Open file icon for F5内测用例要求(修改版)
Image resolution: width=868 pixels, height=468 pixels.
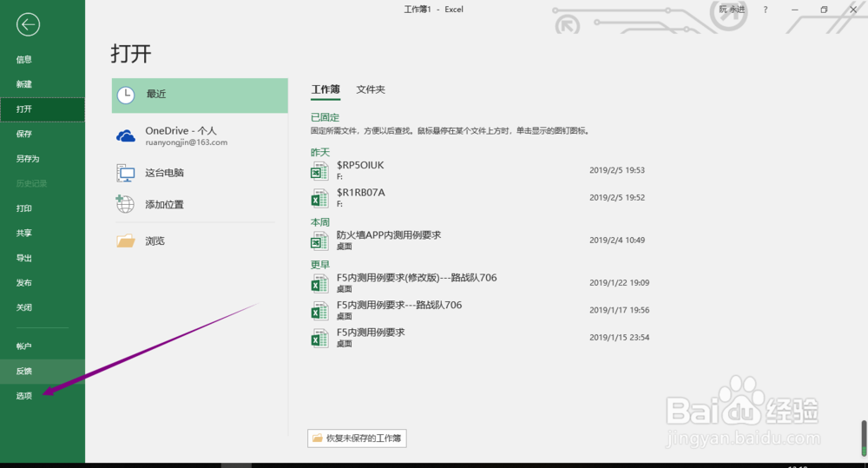pos(319,283)
